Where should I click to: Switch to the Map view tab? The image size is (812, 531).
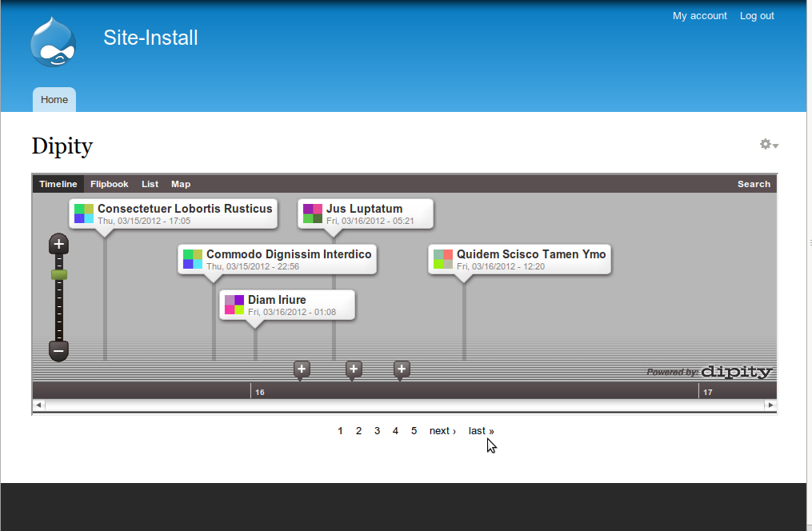pos(181,184)
